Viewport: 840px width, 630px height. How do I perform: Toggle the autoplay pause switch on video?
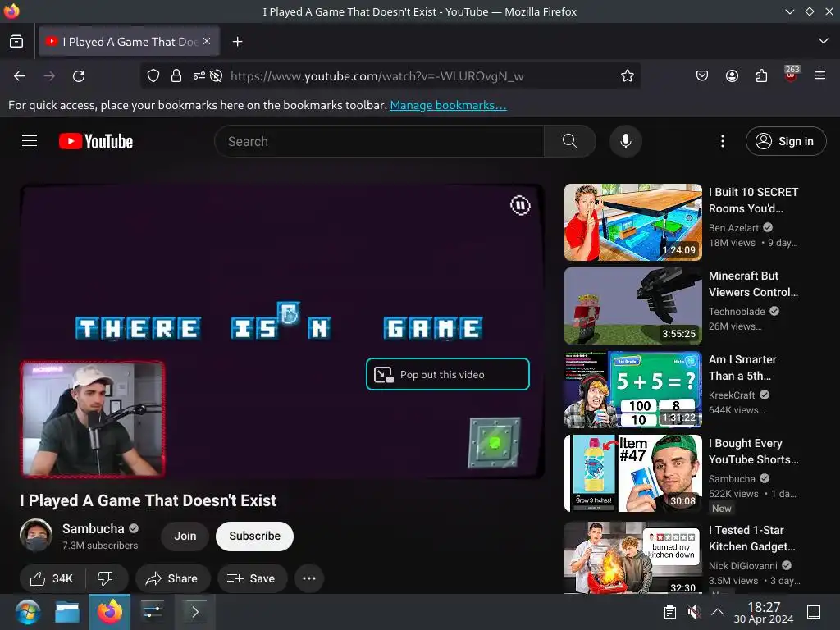520,205
